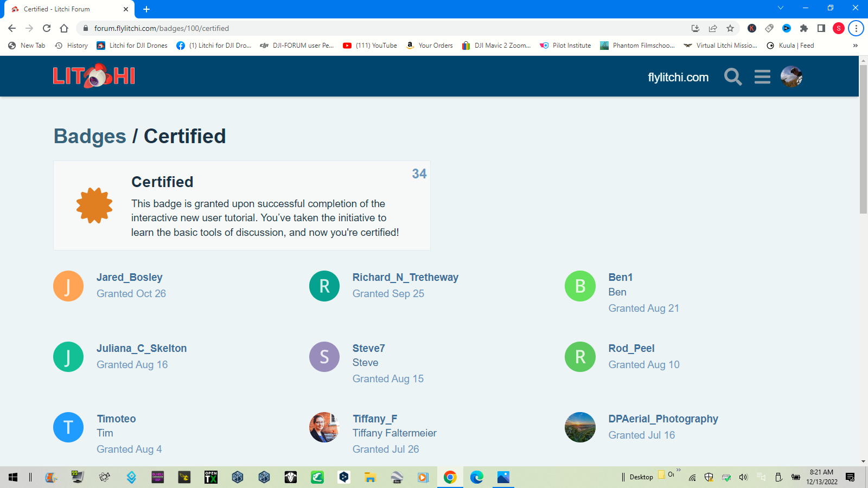
Task: Open the Pilot Institute bookmark
Action: tap(565, 46)
